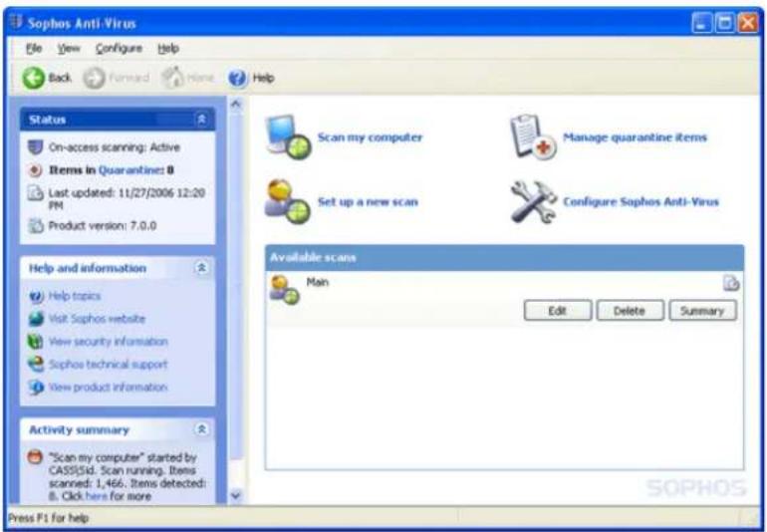Viewport: 767px width, 532px height.
Task: Click the Help label in the toolbar
Action: click(x=263, y=78)
